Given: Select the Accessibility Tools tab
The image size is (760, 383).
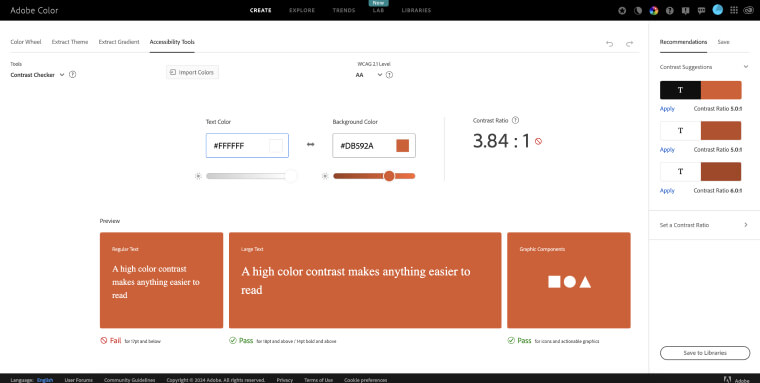Looking at the screenshot, I should pos(172,42).
